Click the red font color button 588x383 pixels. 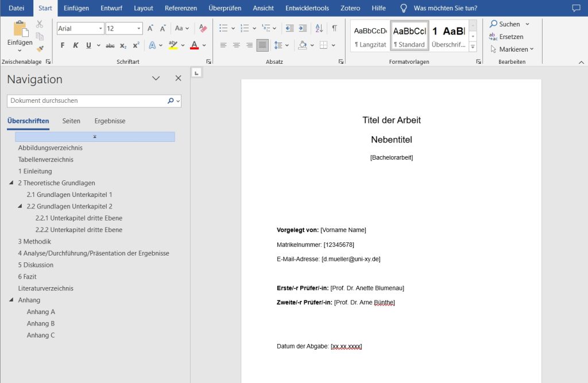[194, 45]
